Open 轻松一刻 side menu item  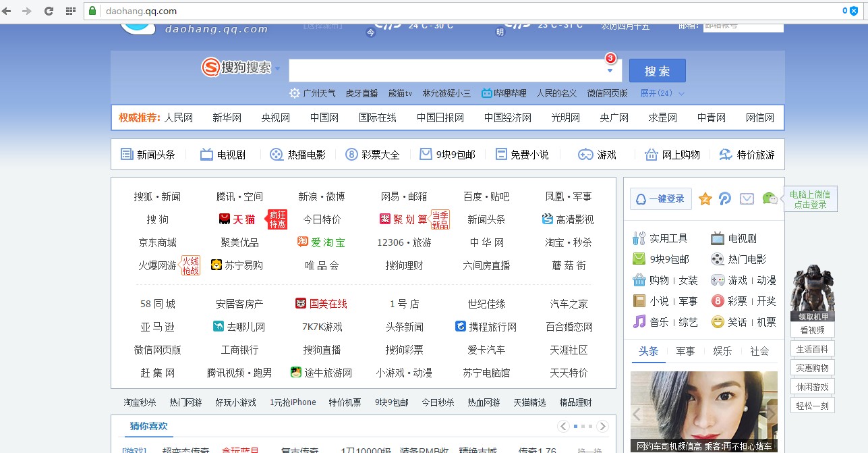pyautogui.click(x=813, y=406)
